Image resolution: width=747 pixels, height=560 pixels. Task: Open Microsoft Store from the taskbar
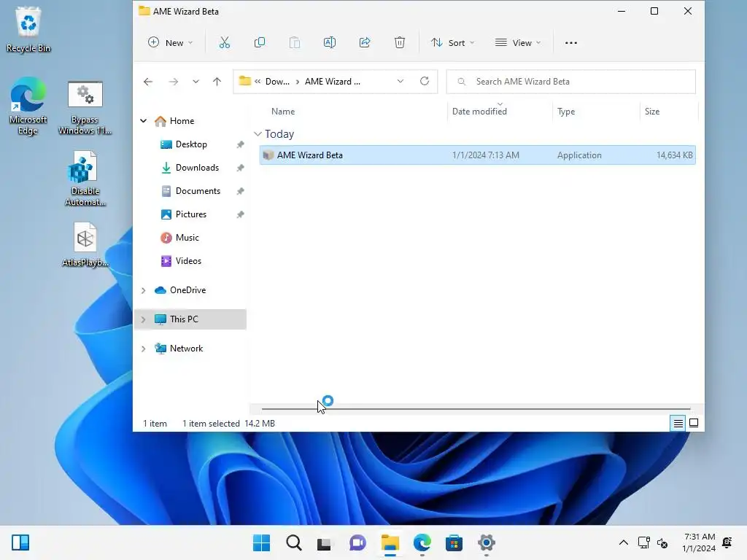tap(454, 542)
